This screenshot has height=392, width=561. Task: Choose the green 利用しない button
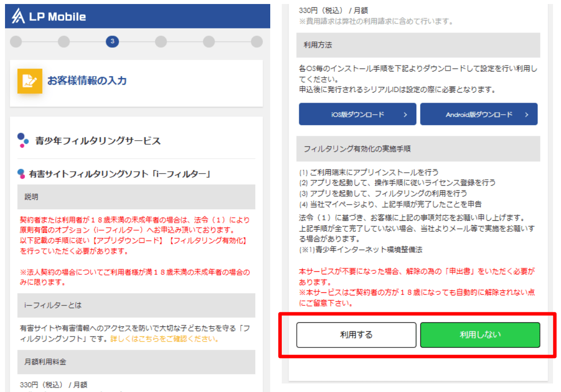pyautogui.click(x=480, y=335)
